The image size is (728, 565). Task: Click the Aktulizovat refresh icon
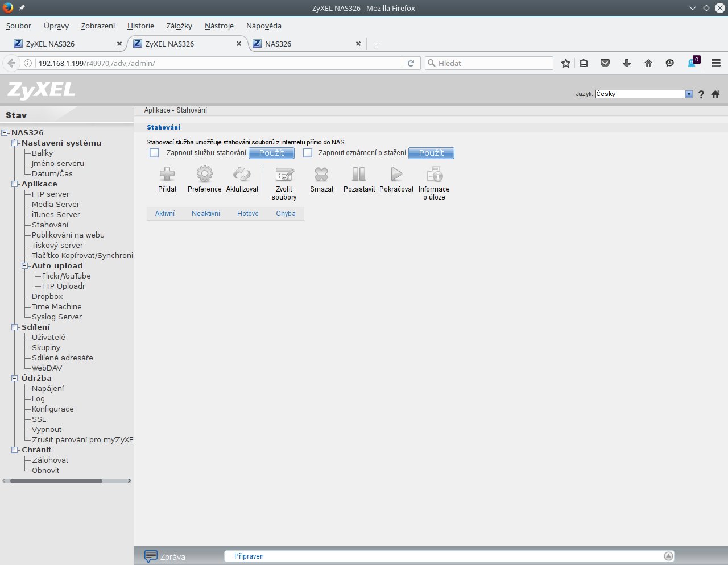(x=242, y=175)
